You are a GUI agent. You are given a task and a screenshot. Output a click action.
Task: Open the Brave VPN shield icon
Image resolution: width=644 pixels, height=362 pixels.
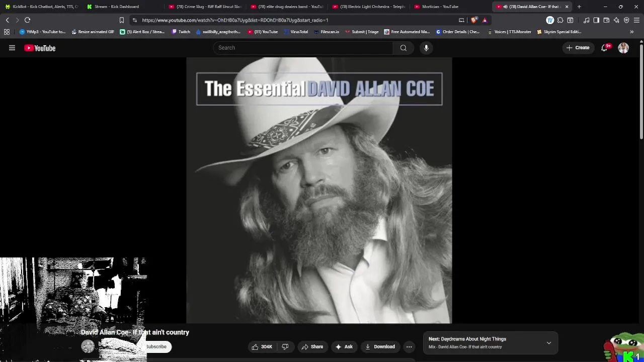[626, 20]
